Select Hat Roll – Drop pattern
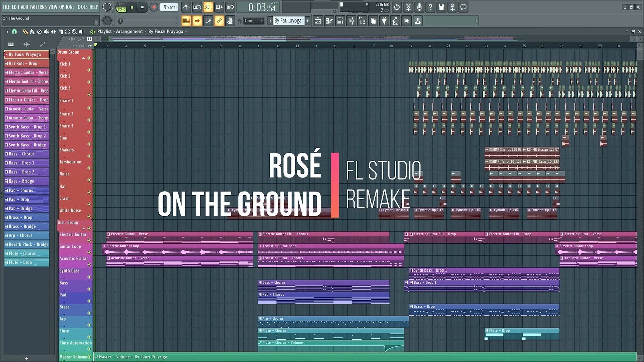Viewport: 644px width, 362px height. click(x=27, y=63)
